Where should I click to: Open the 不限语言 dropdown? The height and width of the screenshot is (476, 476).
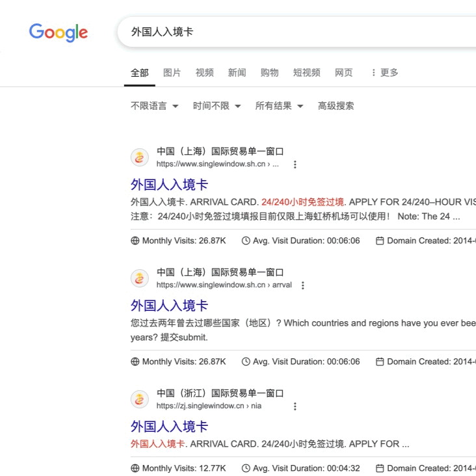(155, 106)
